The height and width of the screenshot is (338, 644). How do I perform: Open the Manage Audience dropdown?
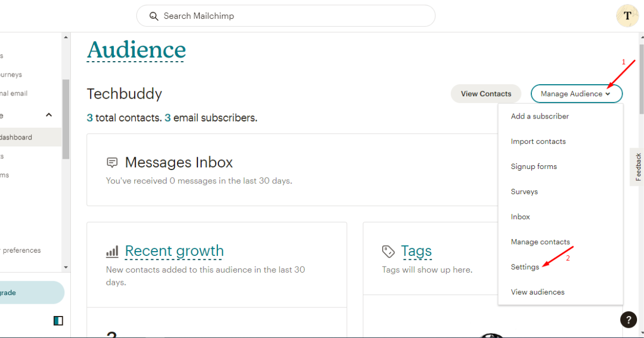576,93
